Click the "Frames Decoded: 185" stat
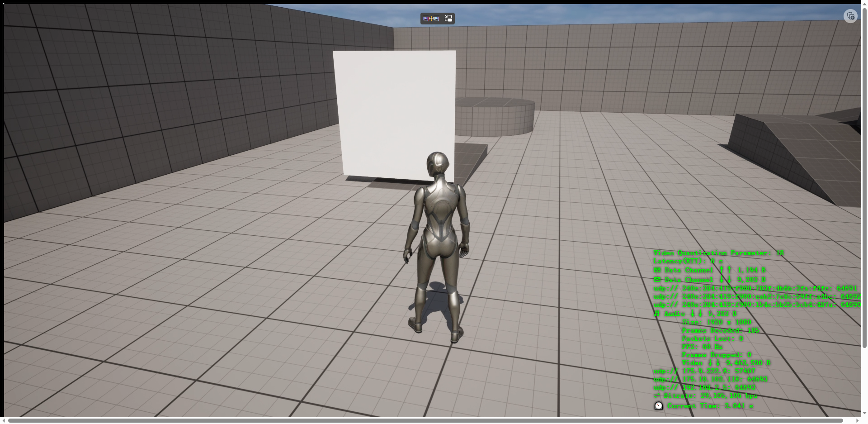 point(721,330)
